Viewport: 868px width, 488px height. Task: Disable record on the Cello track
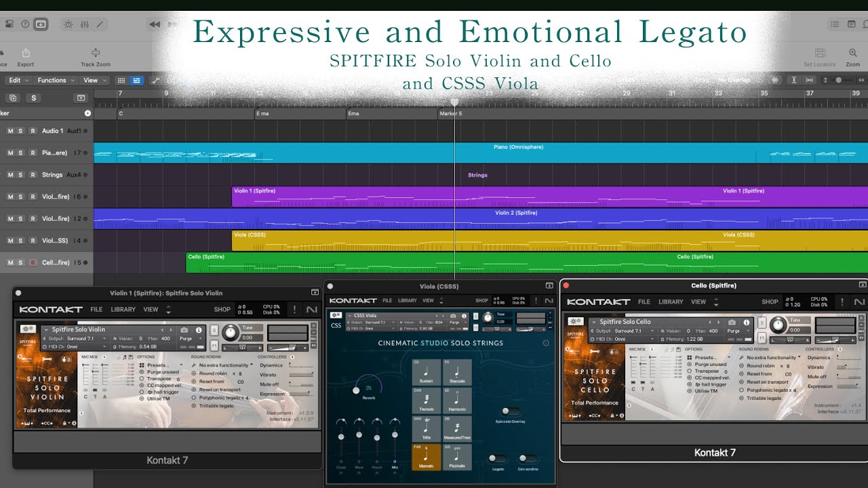[32, 262]
